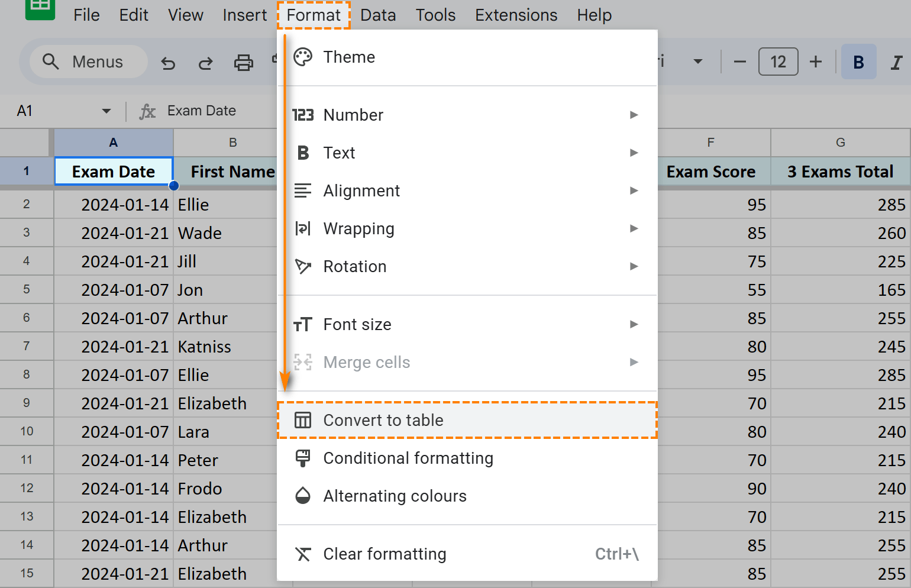Toggle Bold formatting in the toolbar
Screen dimensions: 911x588
tap(858, 62)
